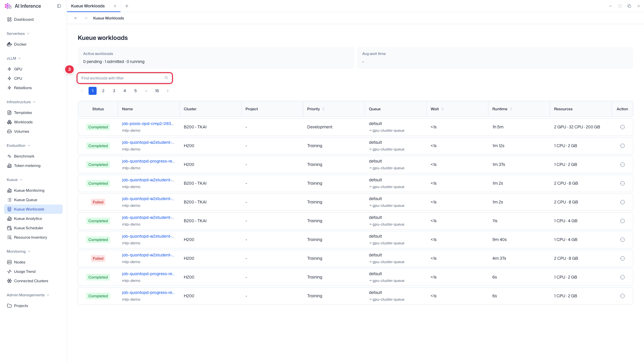Go forward using the right arrow

click(86, 18)
